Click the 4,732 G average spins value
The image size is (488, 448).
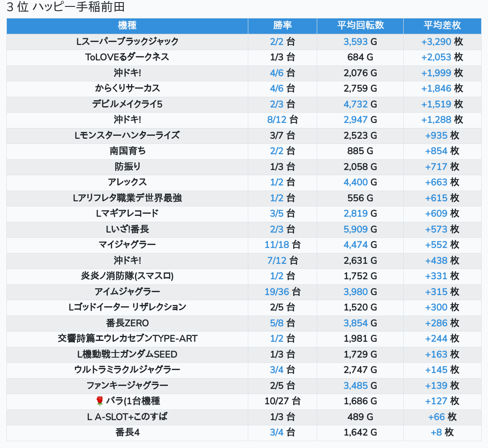coord(360,104)
